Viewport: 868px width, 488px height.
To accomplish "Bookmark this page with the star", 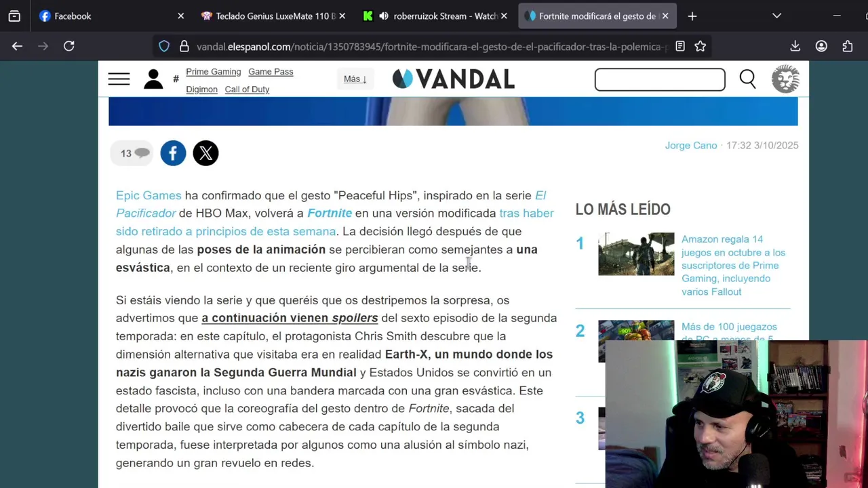I will tap(701, 46).
